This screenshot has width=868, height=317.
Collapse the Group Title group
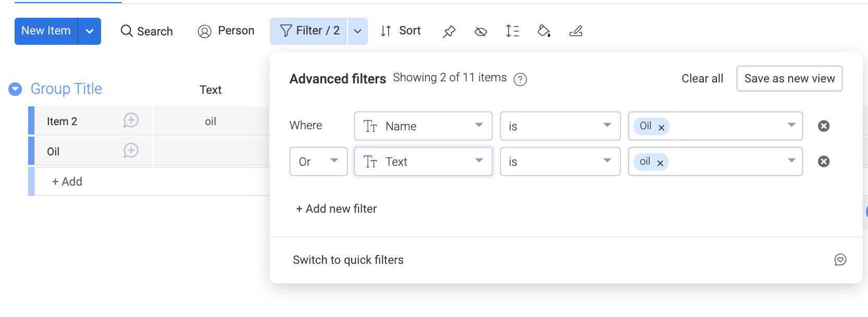pyautogui.click(x=15, y=89)
